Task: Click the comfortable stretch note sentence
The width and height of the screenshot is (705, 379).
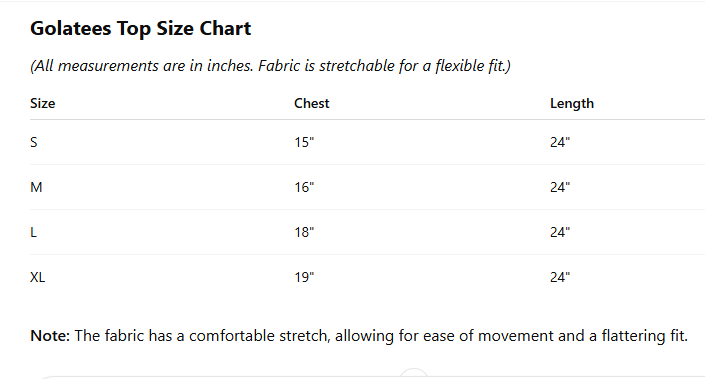Action: click(x=381, y=336)
